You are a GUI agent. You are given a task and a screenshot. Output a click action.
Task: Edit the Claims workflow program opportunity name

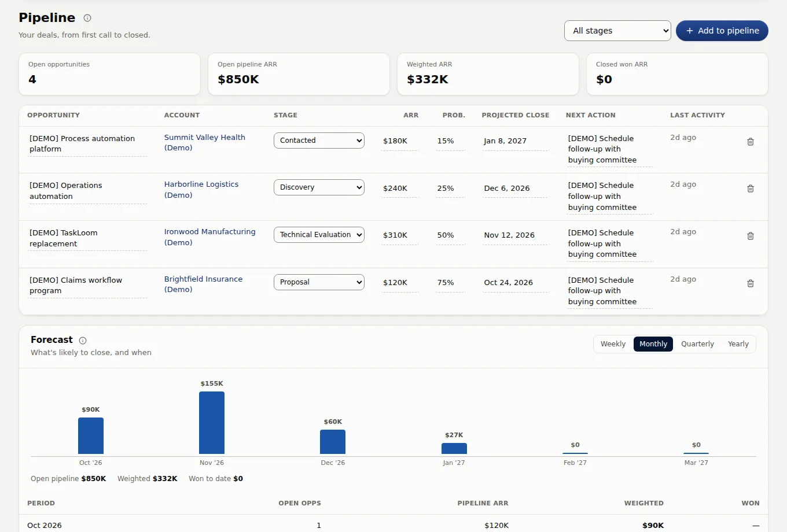click(87, 286)
